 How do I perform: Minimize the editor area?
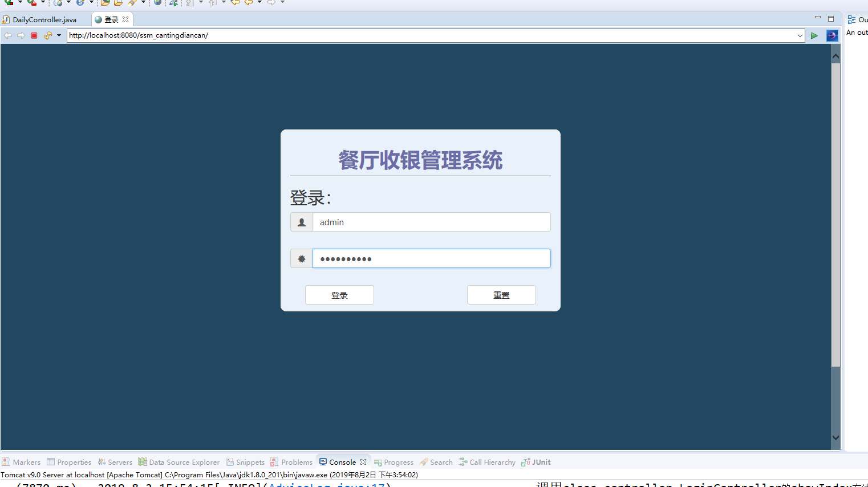[817, 18]
